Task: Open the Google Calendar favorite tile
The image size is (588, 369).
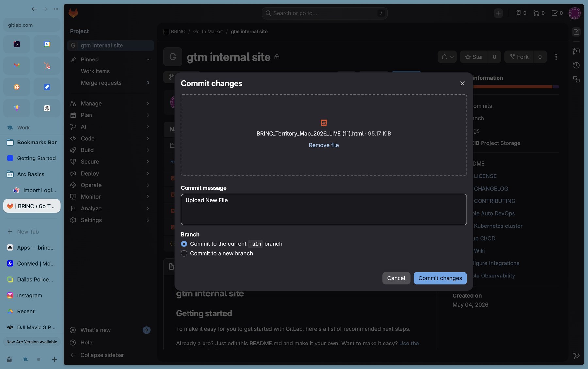Action: tap(47, 44)
